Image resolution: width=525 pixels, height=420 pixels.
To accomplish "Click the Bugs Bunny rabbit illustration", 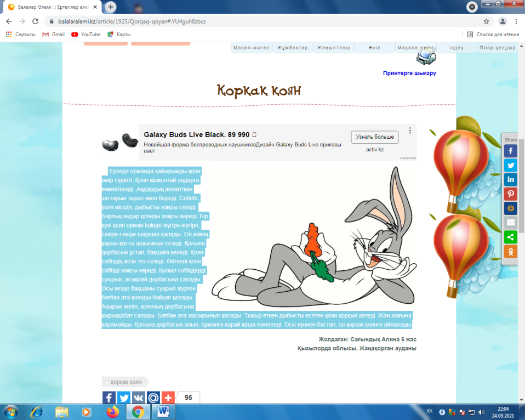I will tap(313, 237).
